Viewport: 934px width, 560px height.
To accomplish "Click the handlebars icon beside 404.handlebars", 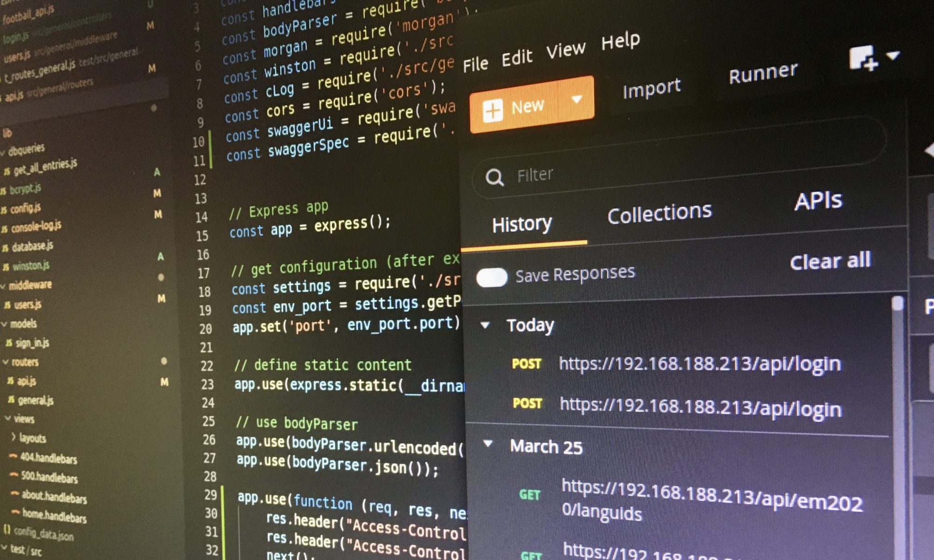I will click(14, 456).
